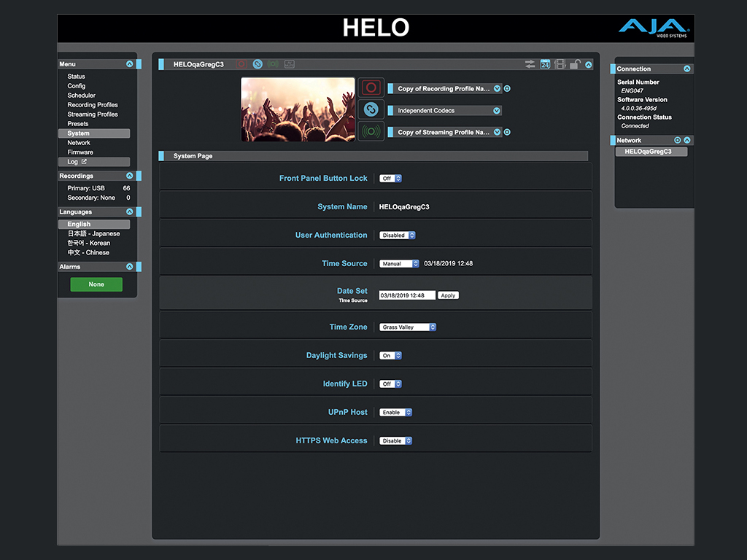Click the Apply button next to Date Set
Viewport: 747px width, 560px height.
pos(447,295)
